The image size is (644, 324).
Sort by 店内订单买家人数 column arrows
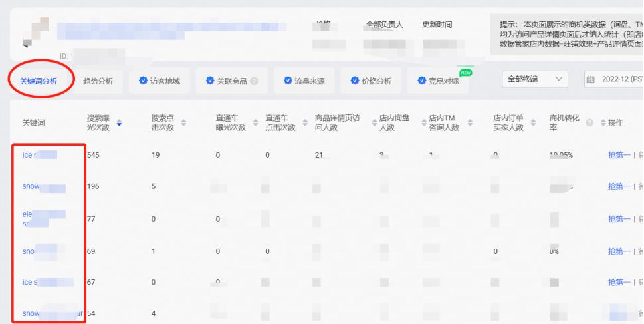click(x=533, y=122)
